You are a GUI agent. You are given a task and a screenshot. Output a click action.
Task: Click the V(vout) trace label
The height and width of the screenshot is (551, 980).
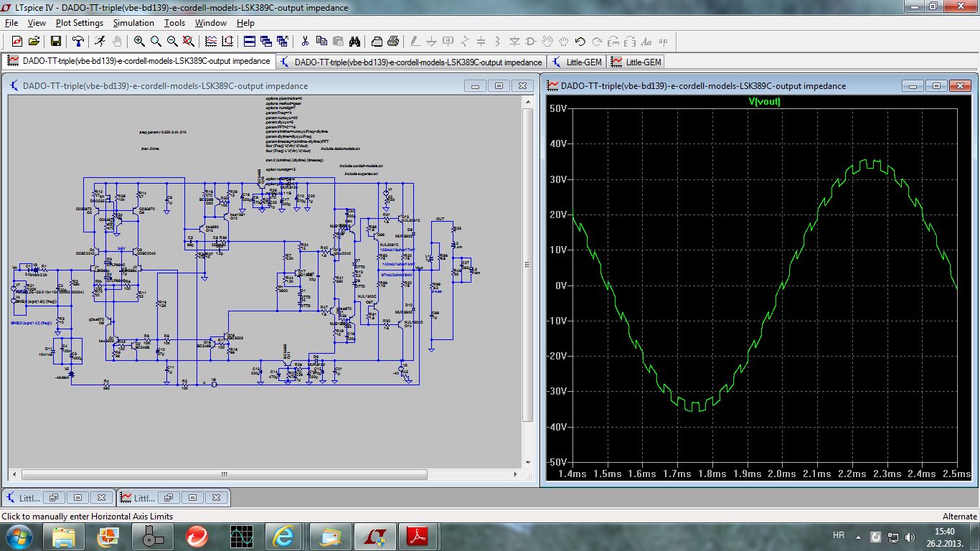pos(764,101)
